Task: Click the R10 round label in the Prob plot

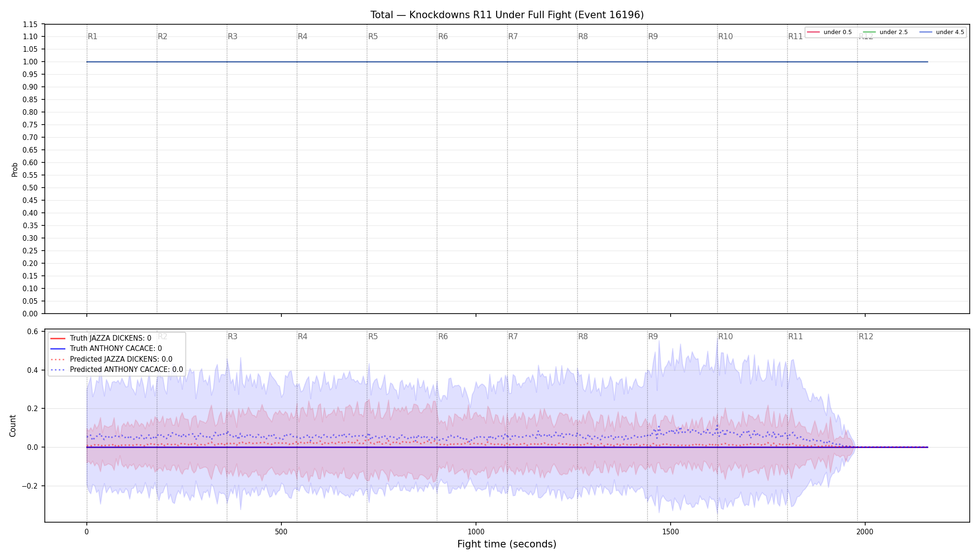Action: click(x=725, y=36)
